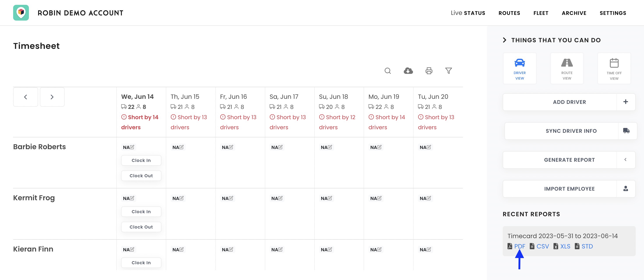The width and height of the screenshot is (644, 280).
Task: Open the Fleet menu
Action: [x=541, y=13]
